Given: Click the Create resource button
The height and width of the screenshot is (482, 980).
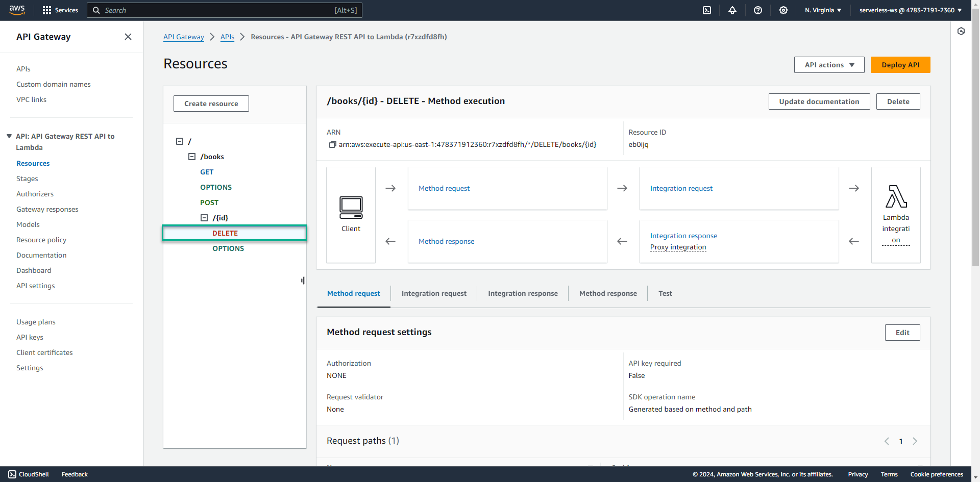Looking at the screenshot, I should pos(211,104).
